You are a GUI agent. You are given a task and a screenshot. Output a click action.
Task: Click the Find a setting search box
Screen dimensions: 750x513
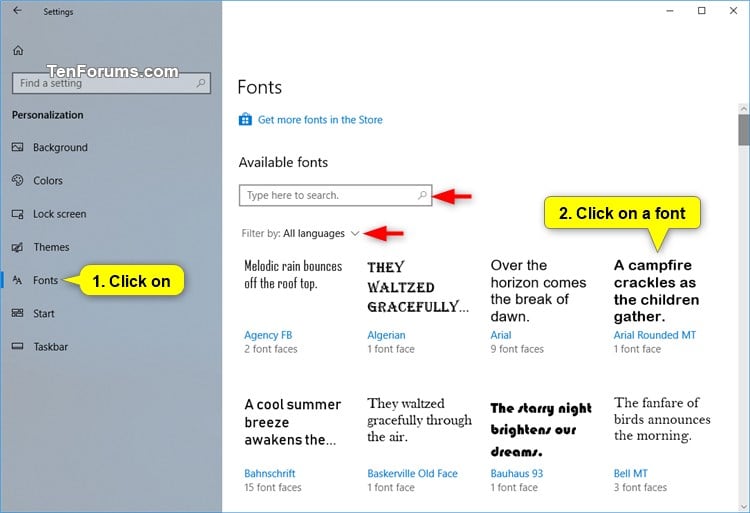click(x=111, y=83)
